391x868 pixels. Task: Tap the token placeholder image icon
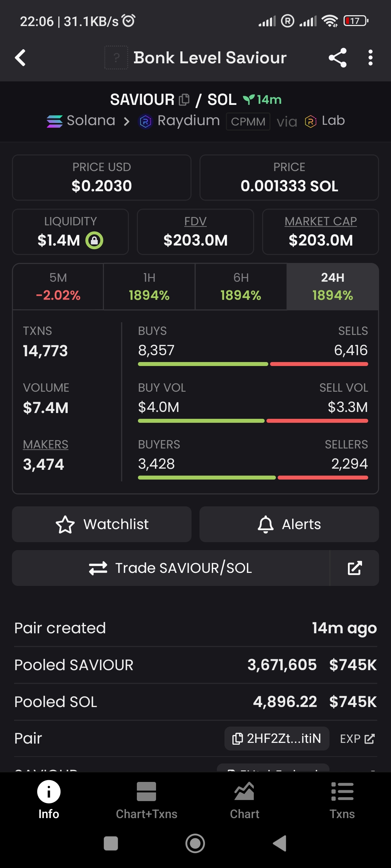(x=116, y=58)
